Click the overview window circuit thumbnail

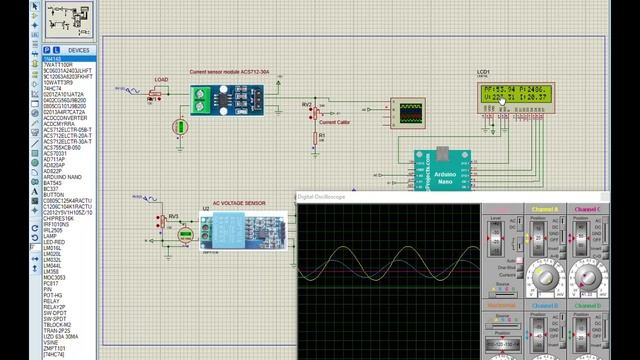pos(69,20)
